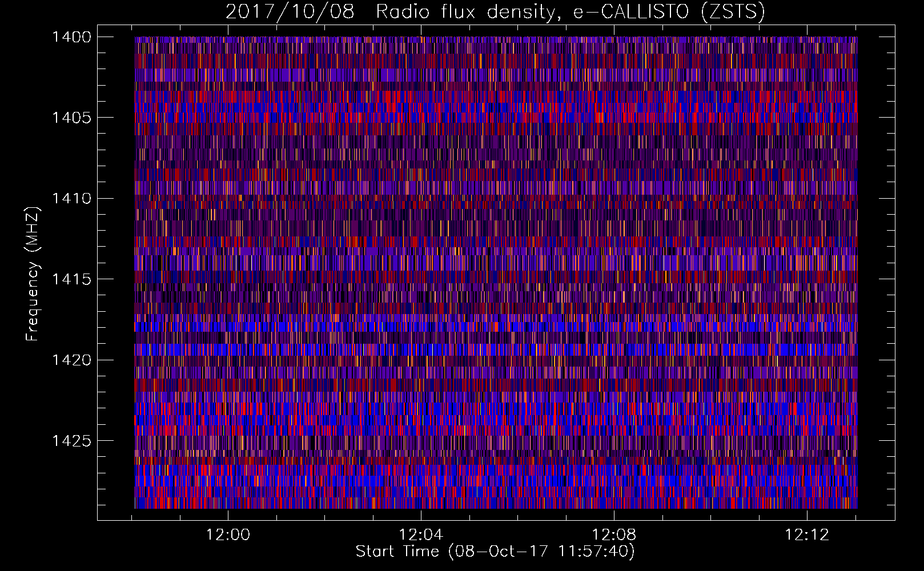Click the frequency tick label 1425
Viewport: 924px width, 571px height.
(x=71, y=441)
